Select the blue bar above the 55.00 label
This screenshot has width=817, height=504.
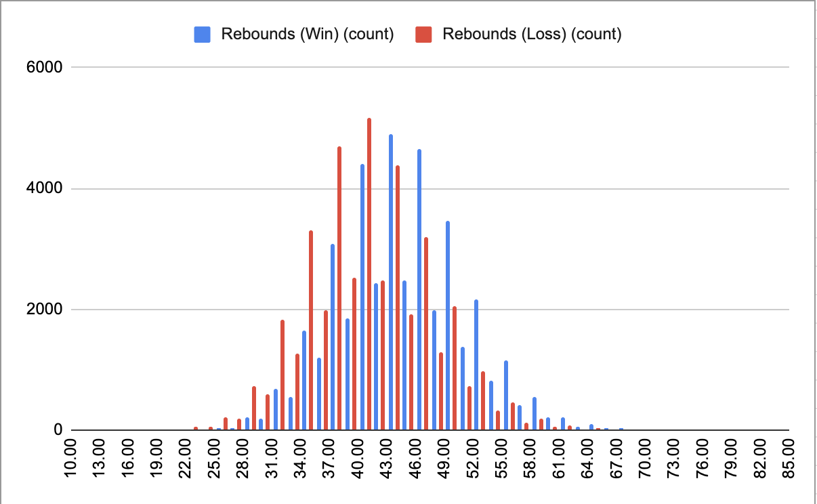pos(505,396)
